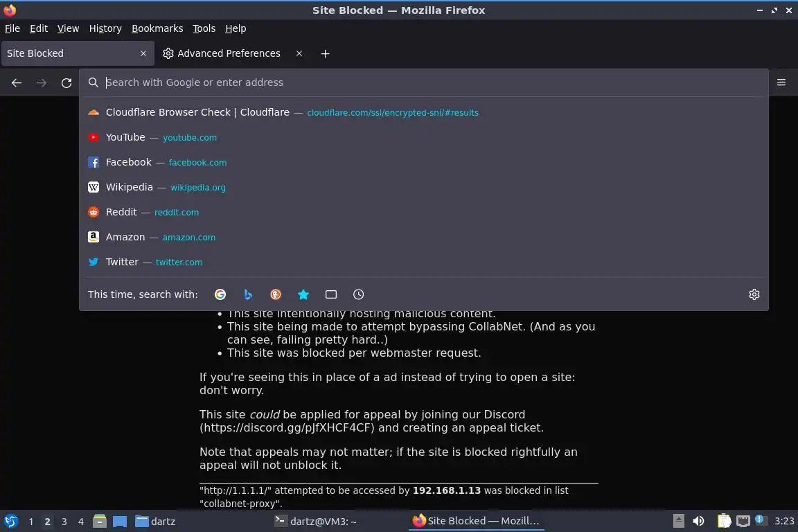Search bookmarks using the star icon
This screenshot has width=798, height=532.
click(303, 294)
